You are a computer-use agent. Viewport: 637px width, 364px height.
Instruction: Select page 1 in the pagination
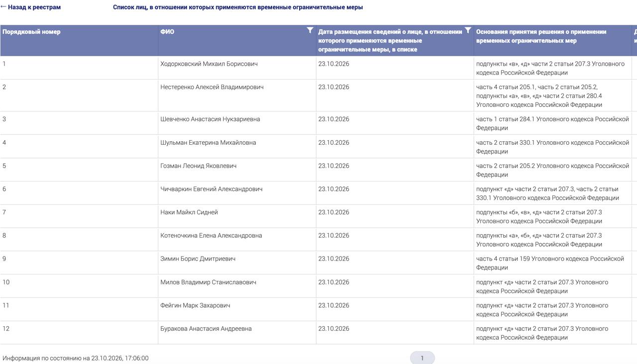(422, 358)
